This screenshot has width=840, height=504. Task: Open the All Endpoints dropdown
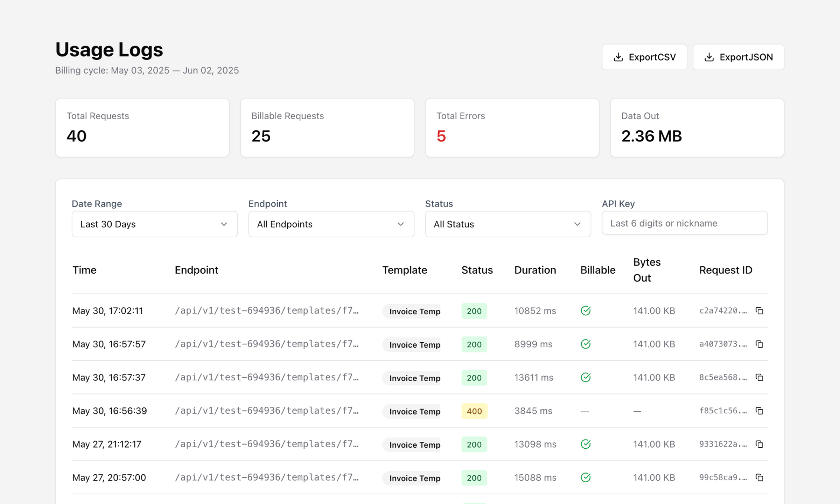click(331, 224)
